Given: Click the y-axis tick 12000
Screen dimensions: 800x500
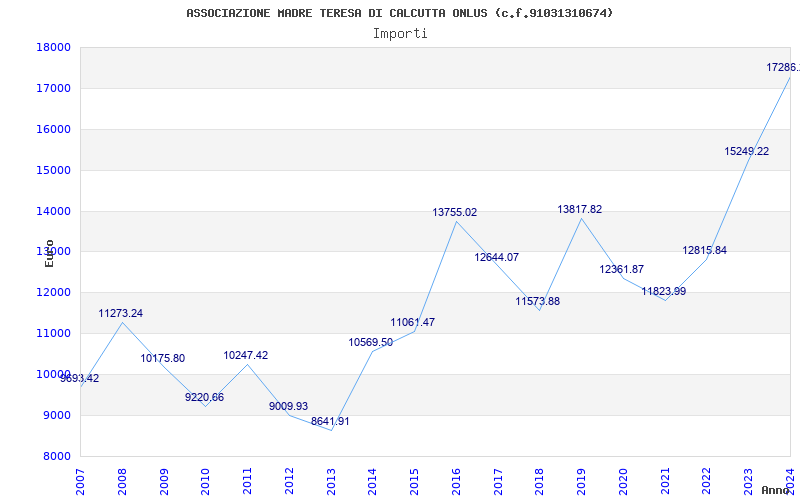Looking at the screenshot, I should tap(53, 292).
